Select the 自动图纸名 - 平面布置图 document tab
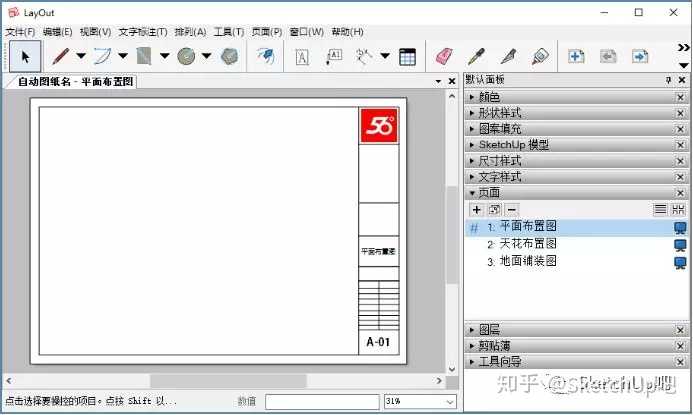The width and height of the screenshot is (693, 415). (x=75, y=81)
